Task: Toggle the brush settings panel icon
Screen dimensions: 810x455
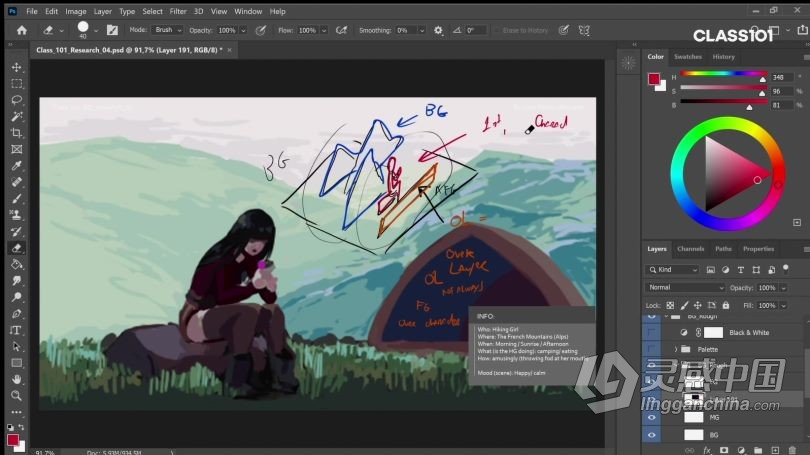Action: (112, 30)
